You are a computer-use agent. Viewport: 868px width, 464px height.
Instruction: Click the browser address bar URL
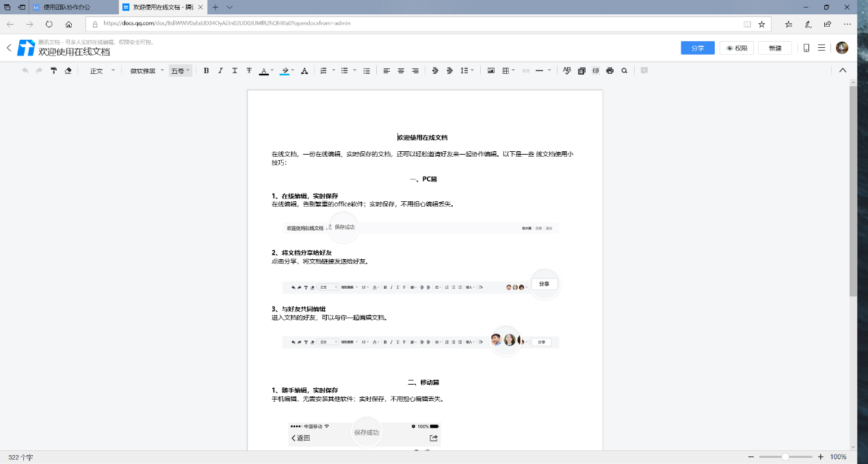coord(227,23)
